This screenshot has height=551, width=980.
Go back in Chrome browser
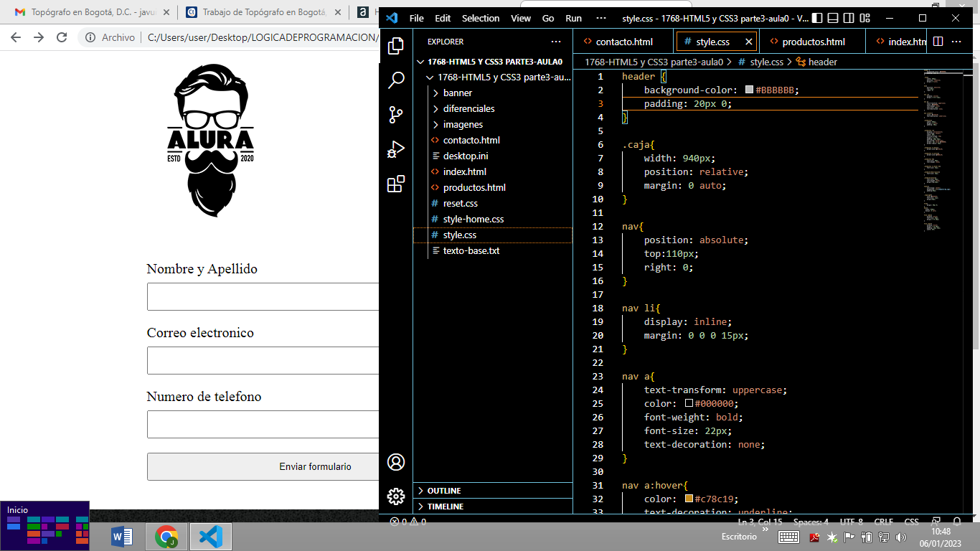tap(16, 37)
